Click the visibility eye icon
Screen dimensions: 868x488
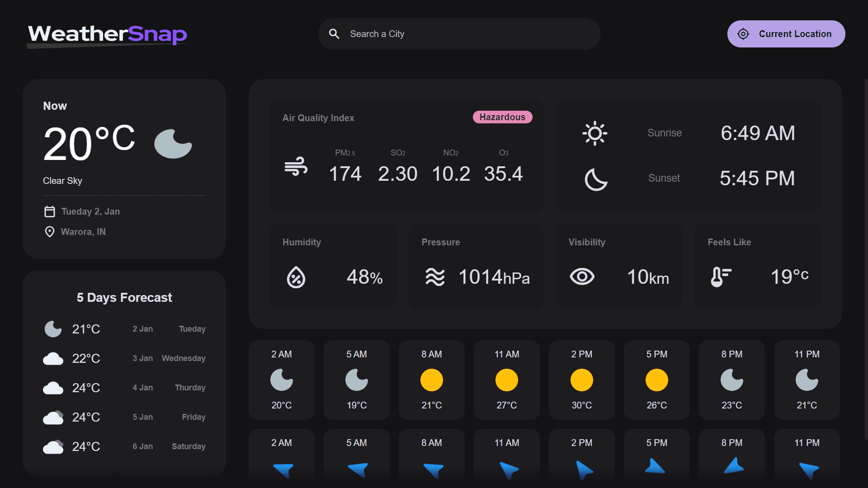582,277
